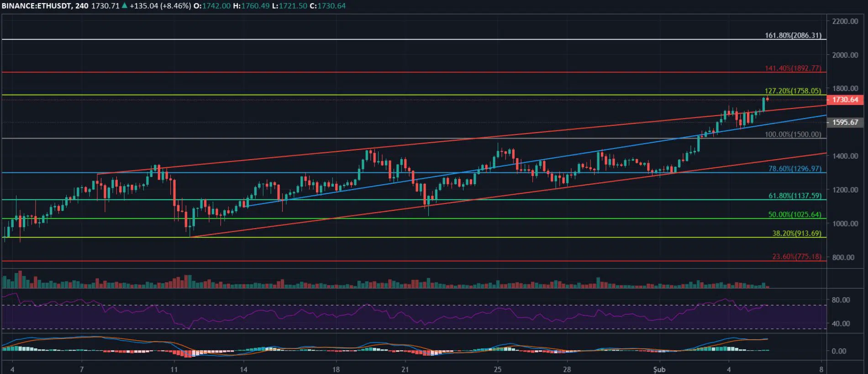This screenshot has width=868, height=374.
Task: Click the RSI 80.00 scale label
Action: tap(841, 300)
